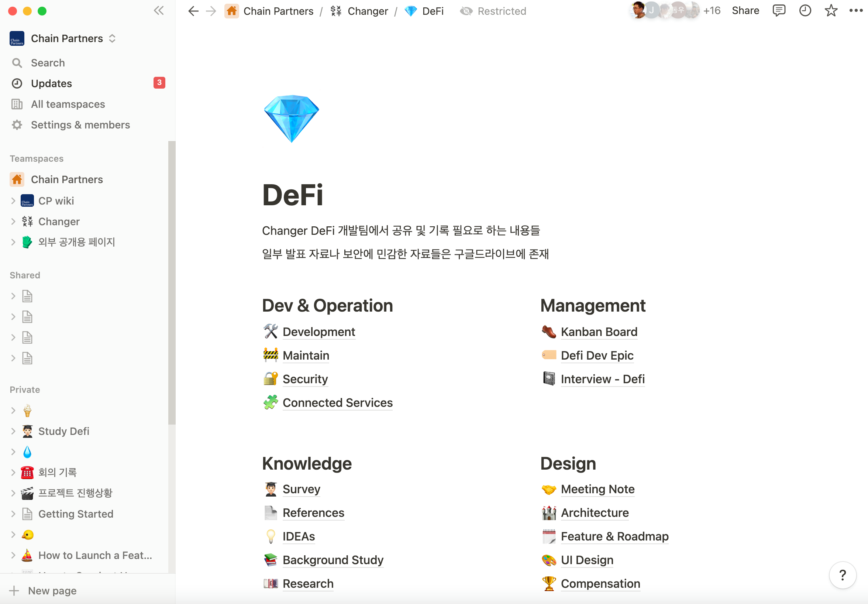Image resolution: width=868 pixels, height=604 pixels.
Task: Open page history clock icon
Action: (805, 11)
